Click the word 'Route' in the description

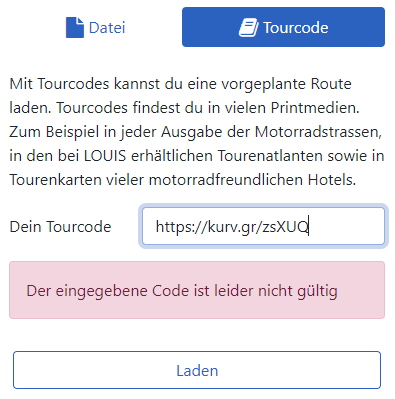(331, 84)
